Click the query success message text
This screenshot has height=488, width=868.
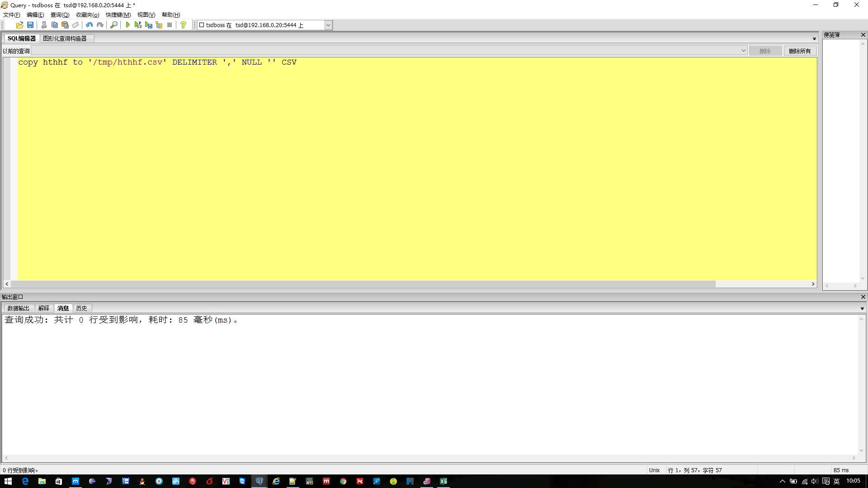pos(121,320)
